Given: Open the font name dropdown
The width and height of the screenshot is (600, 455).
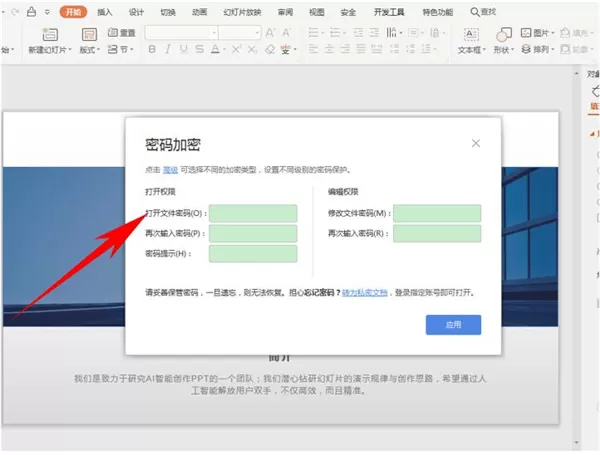Looking at the screenshot, I should [182, 33].
